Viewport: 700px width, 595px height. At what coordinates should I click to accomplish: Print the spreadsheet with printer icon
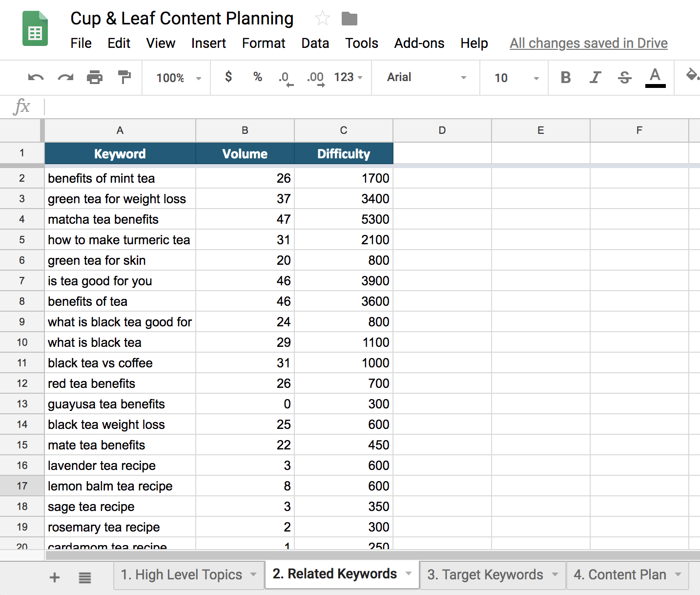point(95,78)
